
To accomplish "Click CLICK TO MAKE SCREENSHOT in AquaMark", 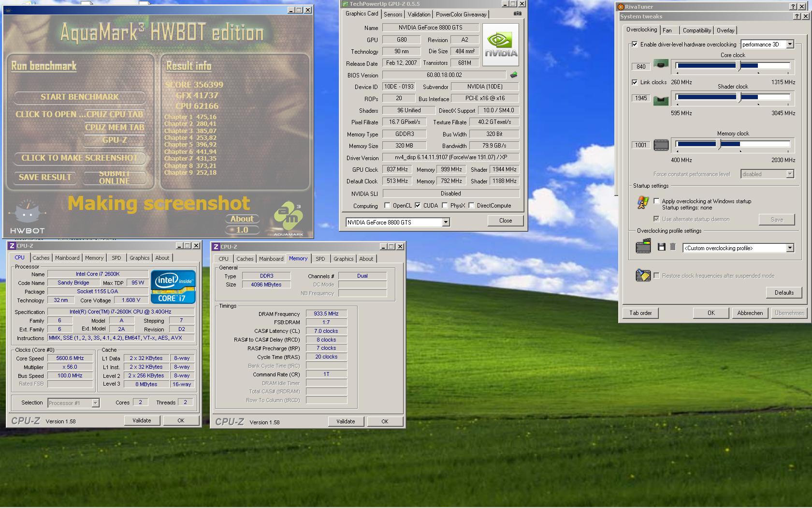I will coord(80,158).
